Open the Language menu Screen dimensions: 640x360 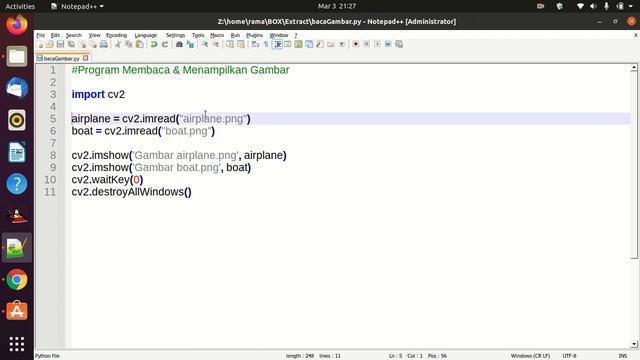pos(146,35)
